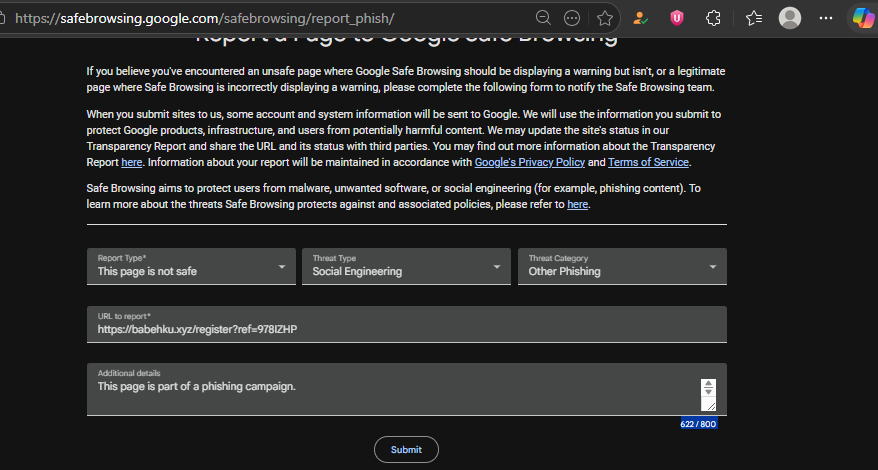The width and height of the screenshot is (878, 470).
Task: Open the red shield U extension icon
Action: (x=677, y=18)
